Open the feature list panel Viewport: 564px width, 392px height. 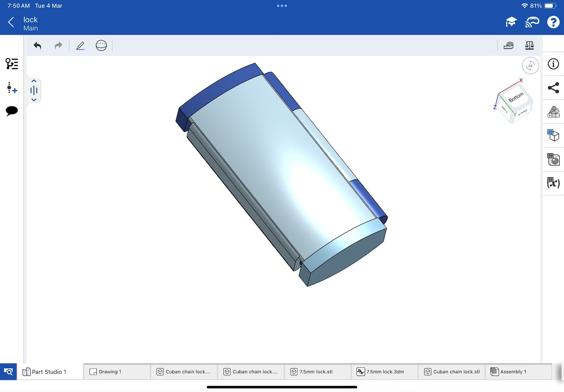(12, 64)
